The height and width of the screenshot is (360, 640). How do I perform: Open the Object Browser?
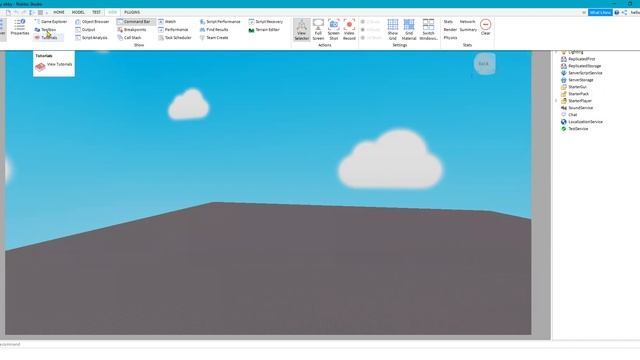point(92,22)
